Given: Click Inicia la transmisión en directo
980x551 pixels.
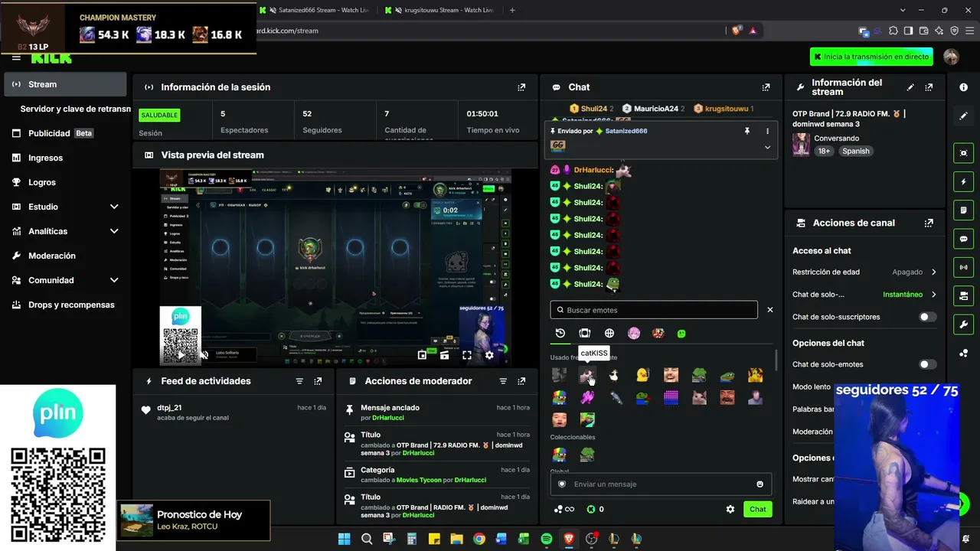Looking at the screenshot, I should 871,57.
